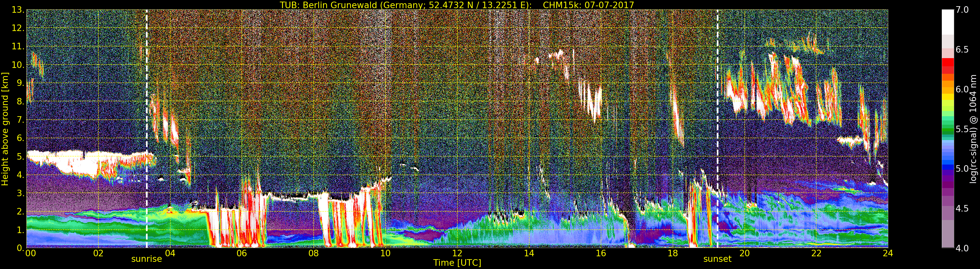Click the sunrise label below the time axis
The width and height of the screenshot is (980, 269).
coord(147,259)
